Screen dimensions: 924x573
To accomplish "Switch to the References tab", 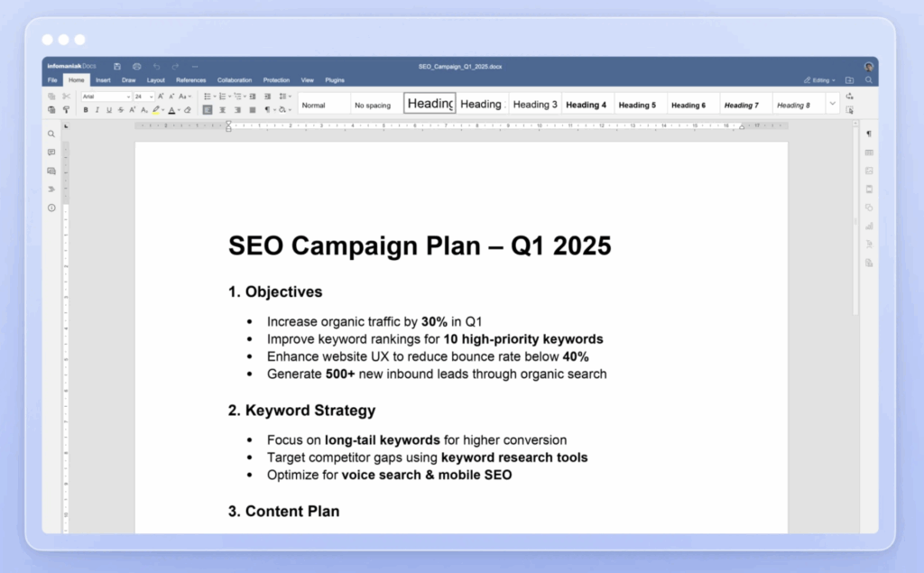I will pyautogui.click(x=190, y=80).
